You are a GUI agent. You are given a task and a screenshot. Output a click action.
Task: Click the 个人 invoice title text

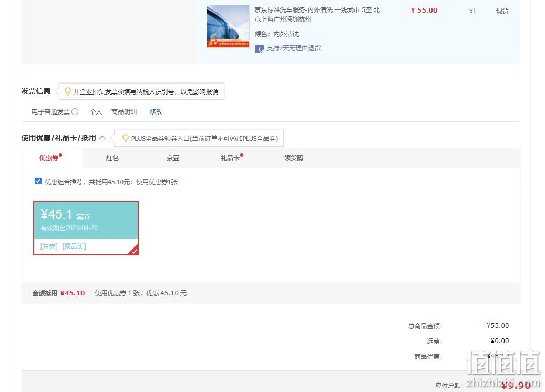96,111
